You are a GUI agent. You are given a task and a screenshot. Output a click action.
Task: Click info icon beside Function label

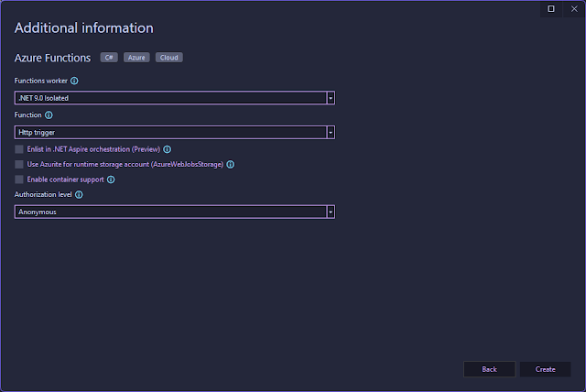(49, 115)
